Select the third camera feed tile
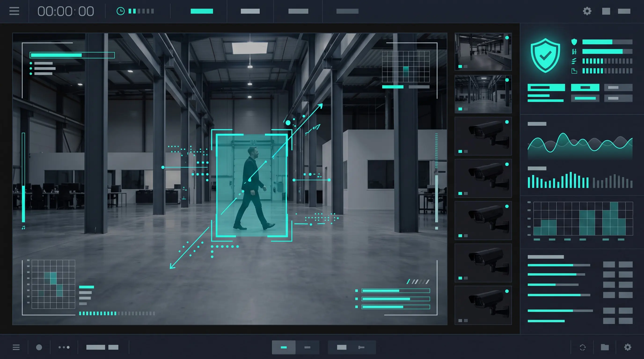This screenshot has width=644, height=359. 483,136
